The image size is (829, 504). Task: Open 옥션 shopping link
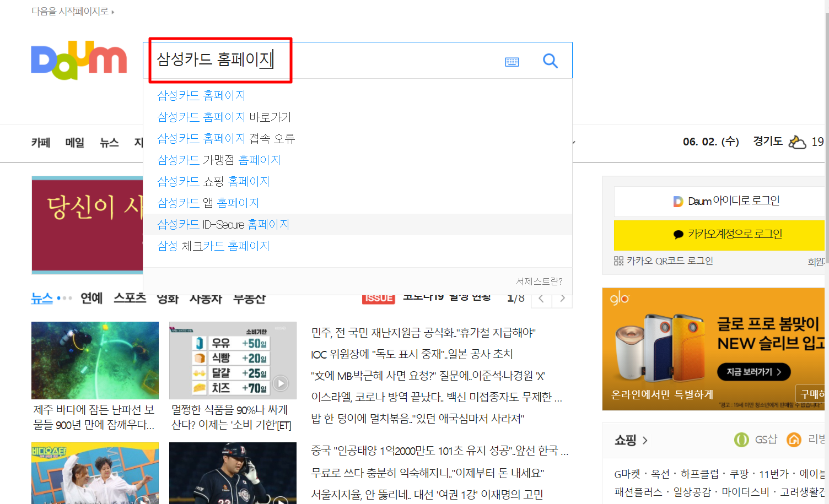(660, 474)
